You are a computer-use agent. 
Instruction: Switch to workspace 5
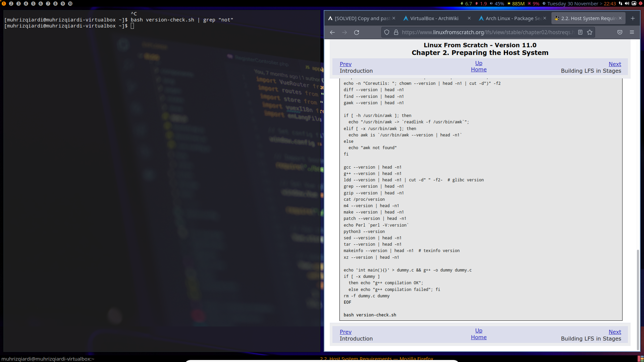point(33,4)
